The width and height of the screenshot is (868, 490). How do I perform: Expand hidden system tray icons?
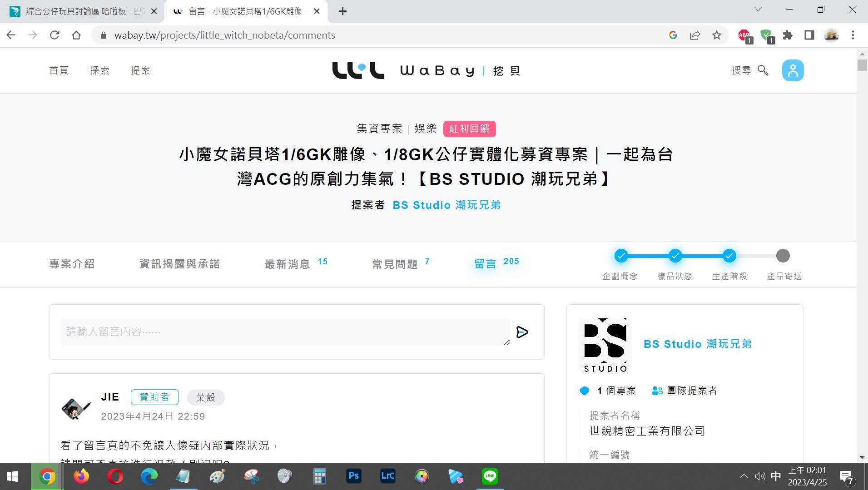coord(744,476)
